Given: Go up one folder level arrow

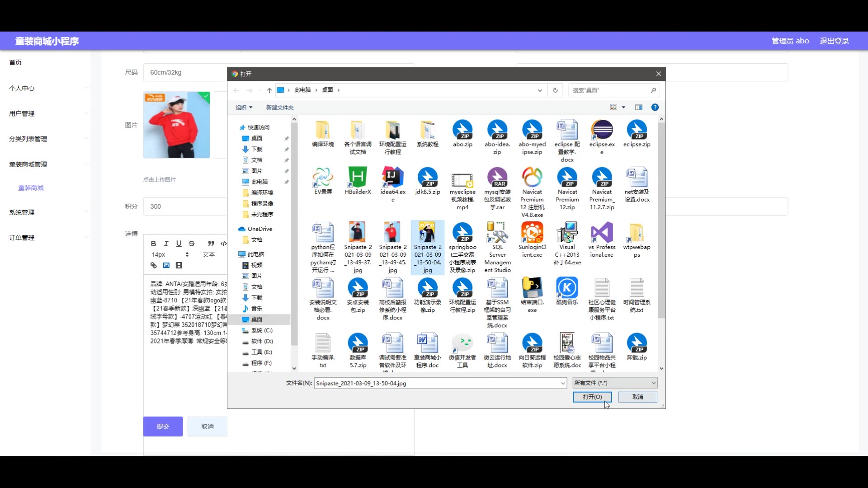Looking at the screenshot, I should tap(269, 90).
